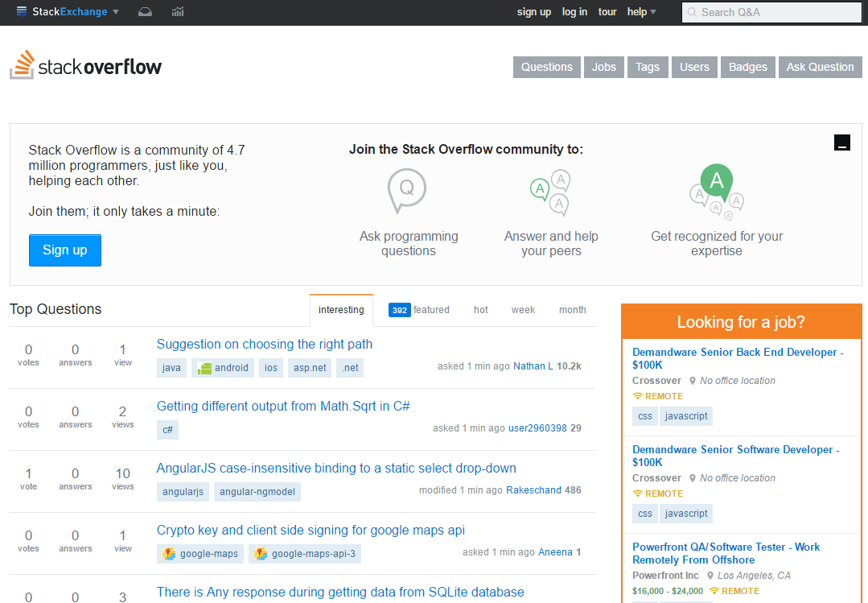Image resolution: width=868 pixels, height=603 pixels.
Task: Open the Jobs nav button
Action: [604, 67]
